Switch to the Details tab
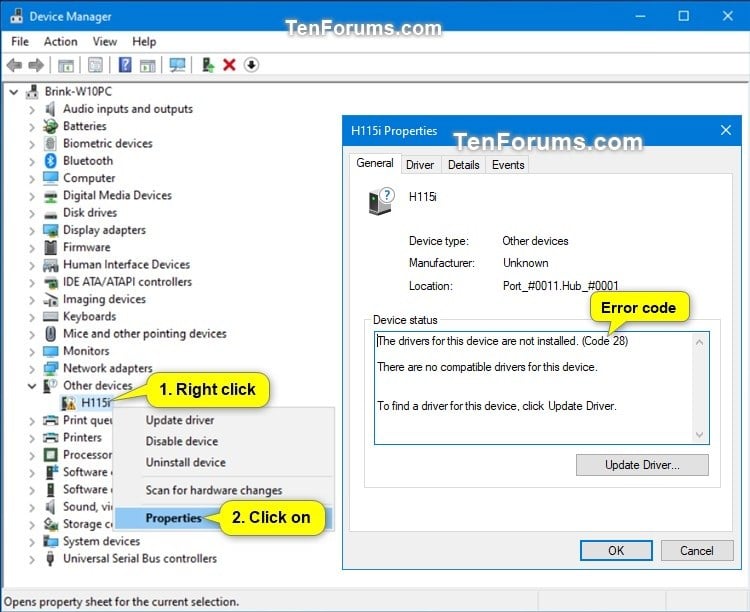750x612 pixels. click(463, 165)
